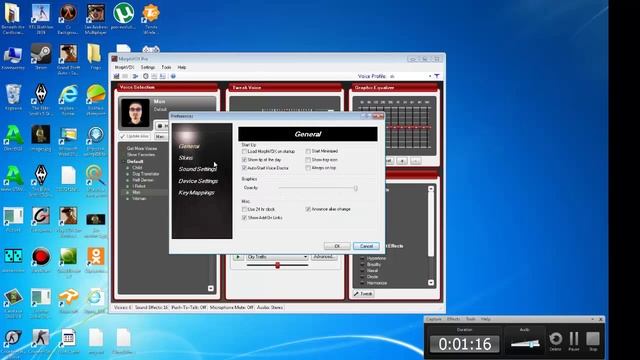Open the recorder panel options dropdown arrow

592,319
